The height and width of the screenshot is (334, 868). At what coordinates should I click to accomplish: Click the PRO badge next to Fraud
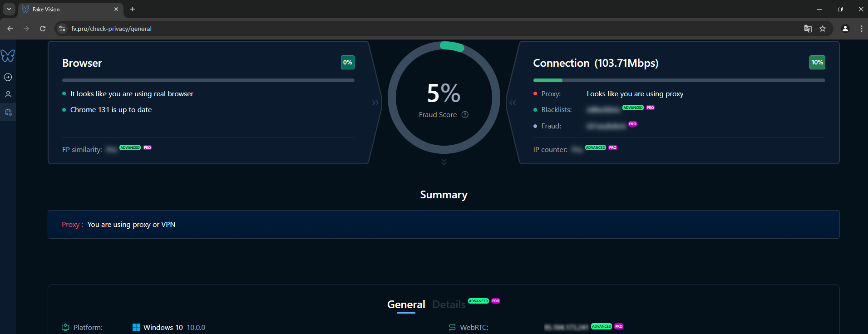click(632, 124)
